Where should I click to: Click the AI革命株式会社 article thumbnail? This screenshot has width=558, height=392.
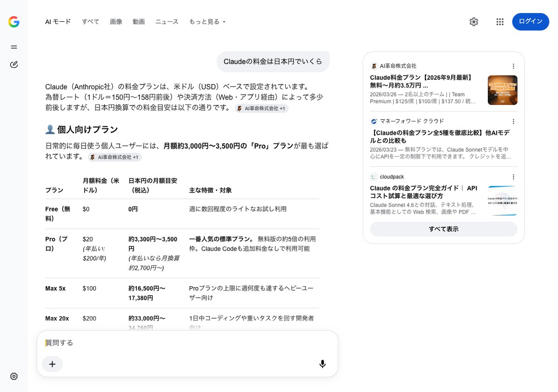pos(503,90)
